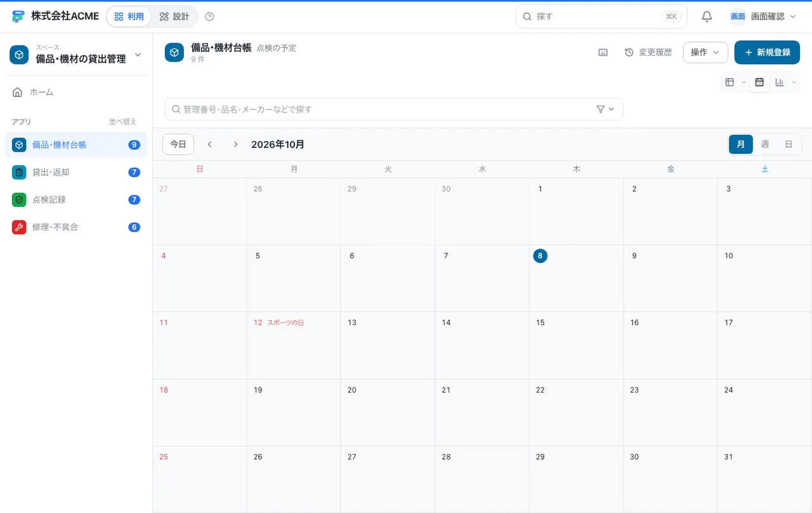Open the help question mark icon
The height and width of the screenshot is (513, 812).
(210, 16)
